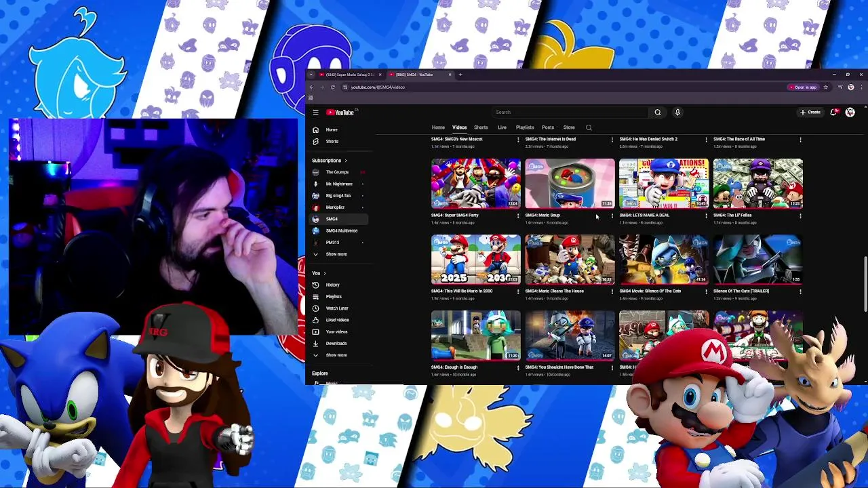Select the Videos channel tab

(459, 127)
